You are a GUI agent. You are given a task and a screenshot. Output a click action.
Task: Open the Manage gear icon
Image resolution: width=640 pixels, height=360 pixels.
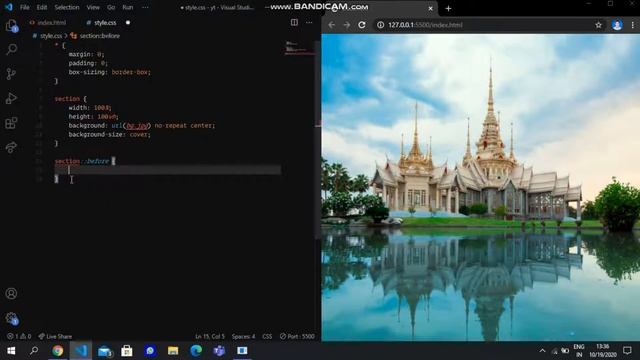(x=11, y=318)
